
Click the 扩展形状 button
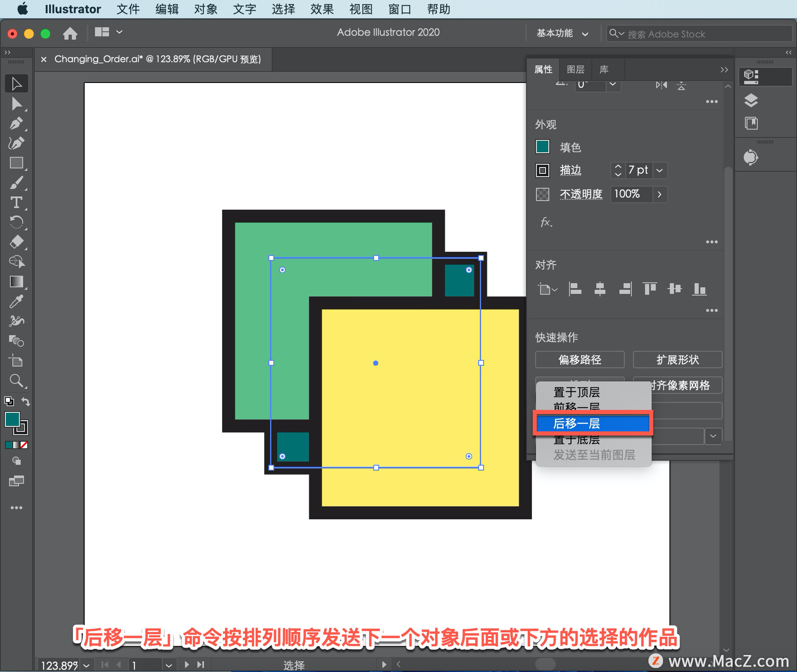pos(677,360)
